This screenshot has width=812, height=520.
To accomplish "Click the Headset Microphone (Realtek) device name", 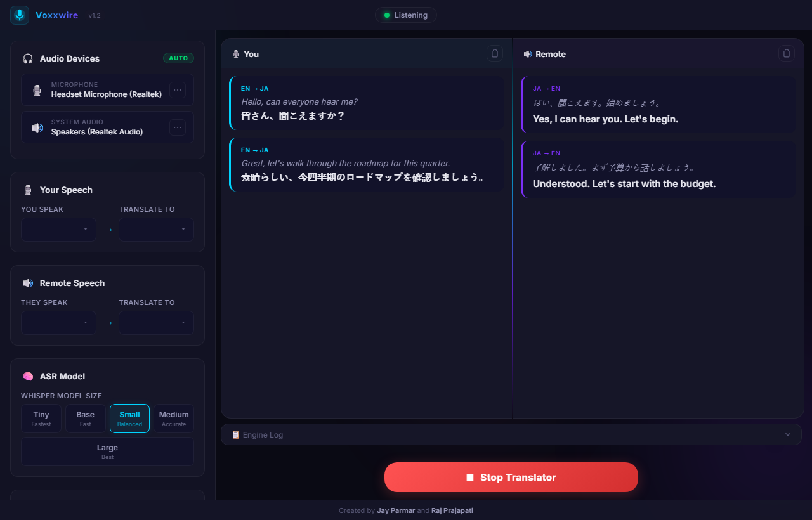I will 107,94.
